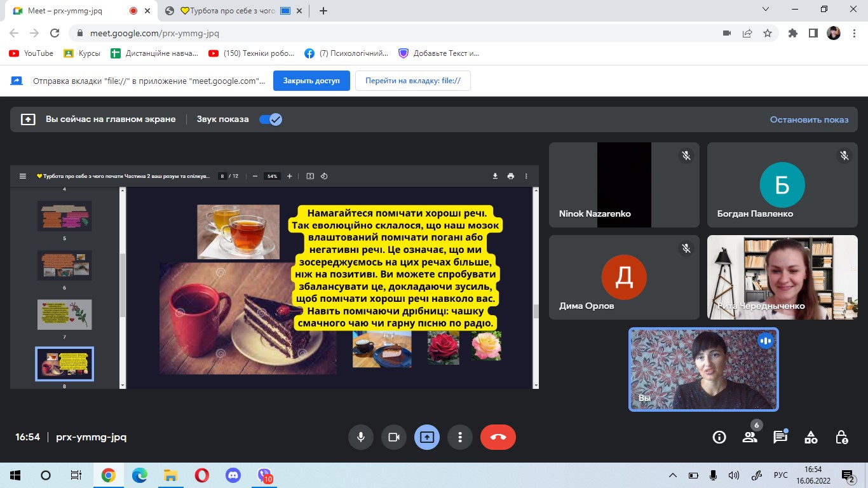Open chat with everyone icon

[780, 437]
